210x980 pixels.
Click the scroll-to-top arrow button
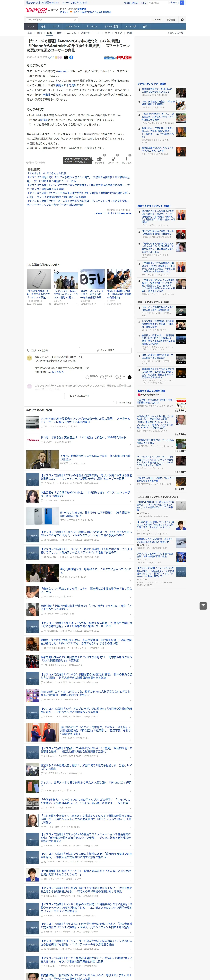coord(203,606)
